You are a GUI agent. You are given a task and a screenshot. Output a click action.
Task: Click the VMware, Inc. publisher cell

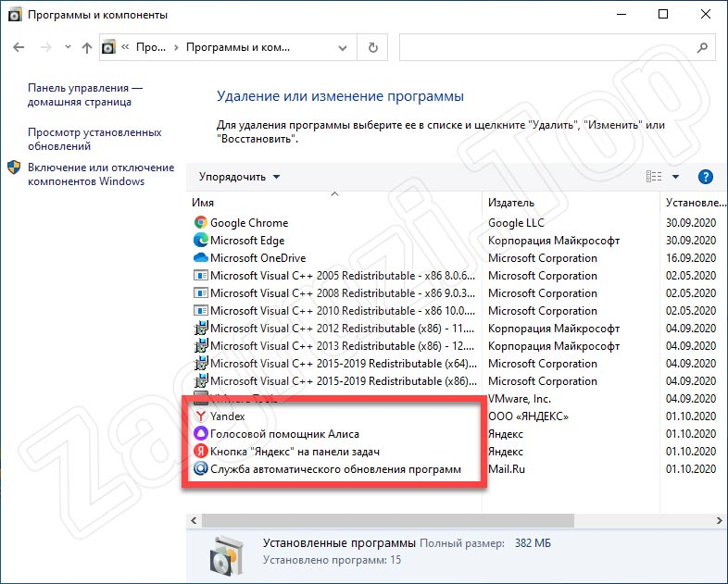pos(519,399)
